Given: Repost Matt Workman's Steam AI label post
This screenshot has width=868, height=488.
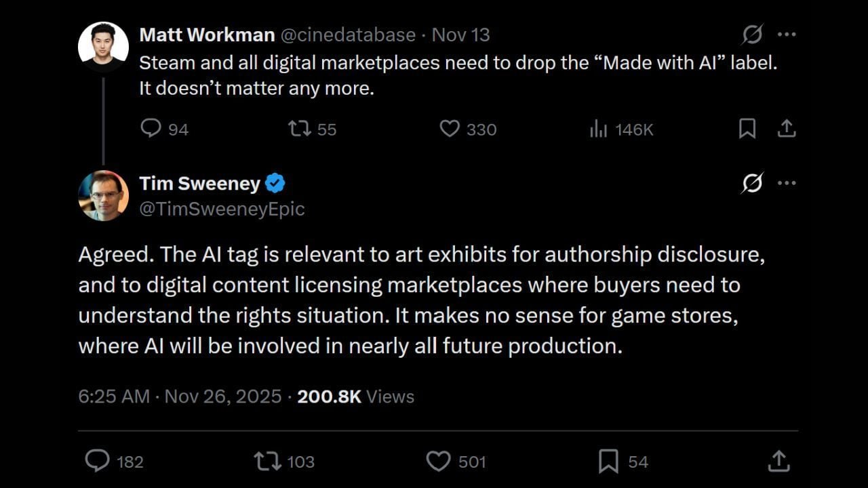Looking at the screenshot, I should point(298,128).
